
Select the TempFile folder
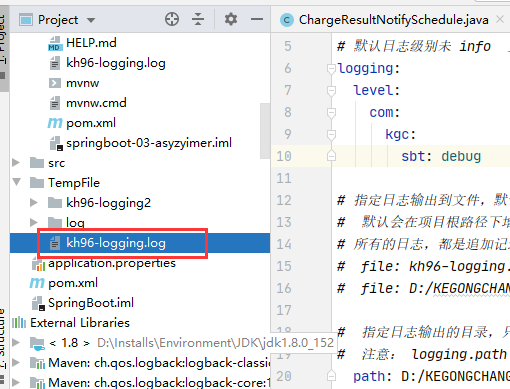pos(74,183)
